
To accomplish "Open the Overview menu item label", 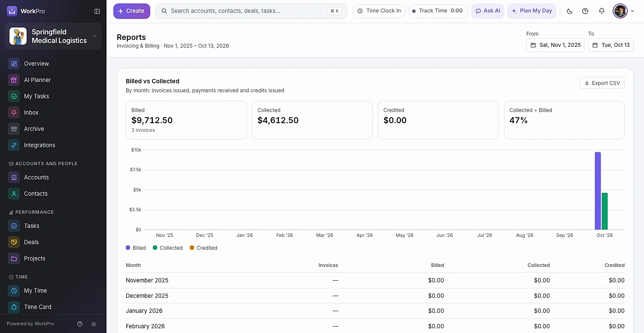I will pyautogui.click(x=36, y=64).
